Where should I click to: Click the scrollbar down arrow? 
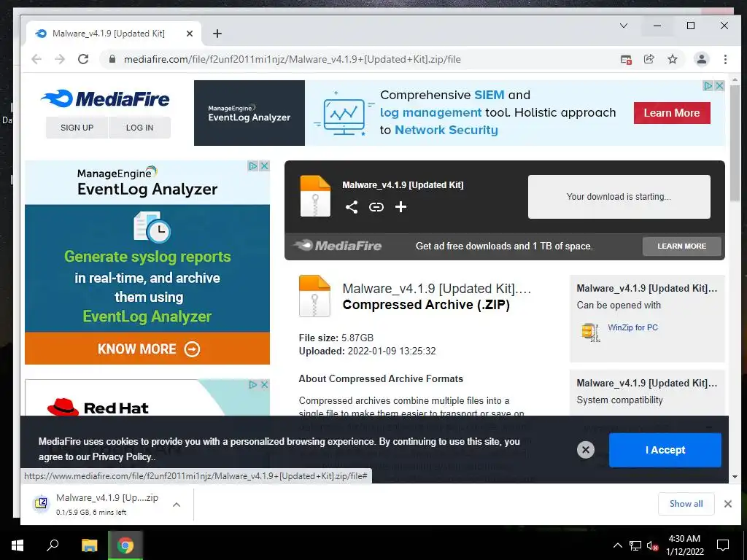point(734,477)
